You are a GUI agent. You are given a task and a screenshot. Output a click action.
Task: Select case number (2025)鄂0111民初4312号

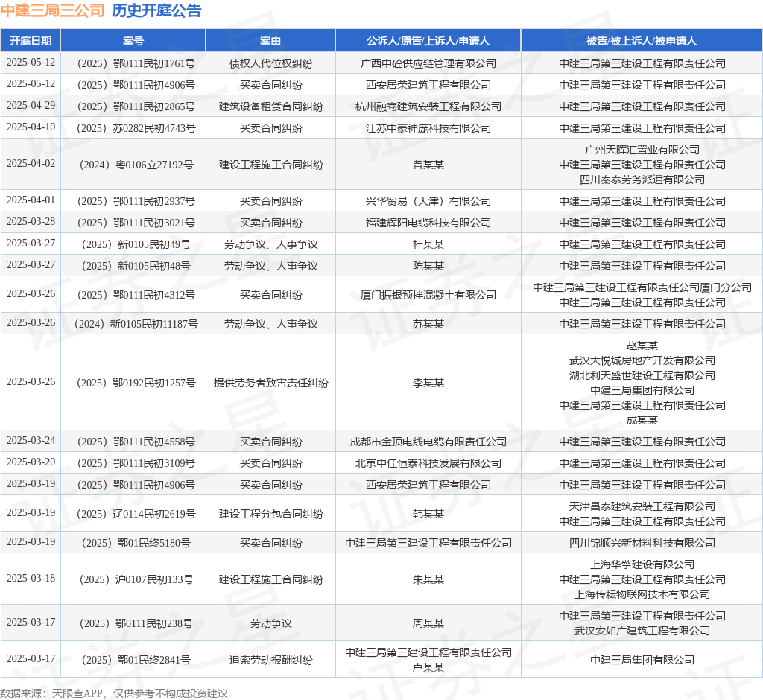click(x=133, y=295)
